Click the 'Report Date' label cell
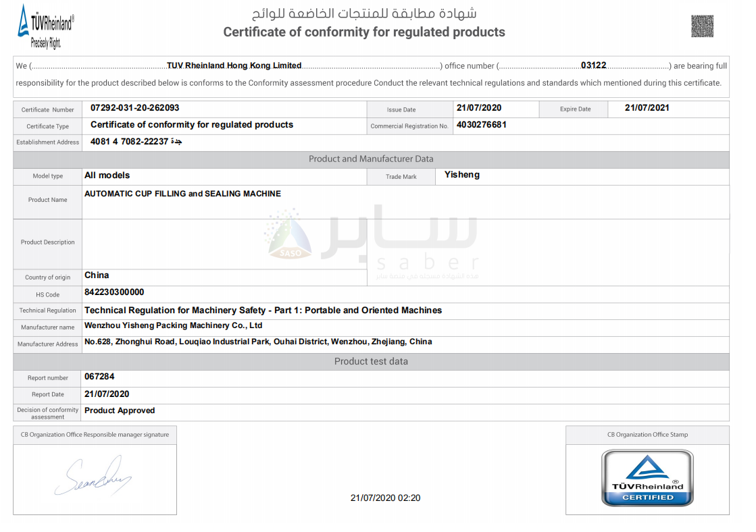756x532 pixels. 48,395
